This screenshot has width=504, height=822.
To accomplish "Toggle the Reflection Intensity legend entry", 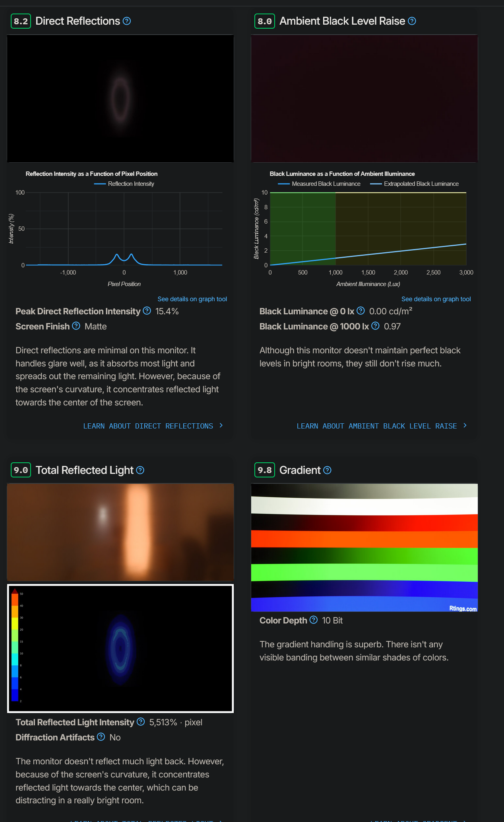I will tap(124, 184).
